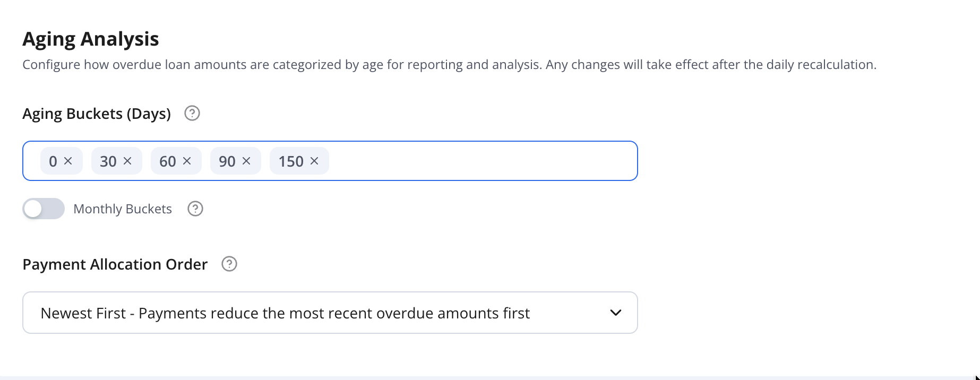Click the Aging Buckets (Days) label
This screenshot has height=380, width=980.
point(97,114)
